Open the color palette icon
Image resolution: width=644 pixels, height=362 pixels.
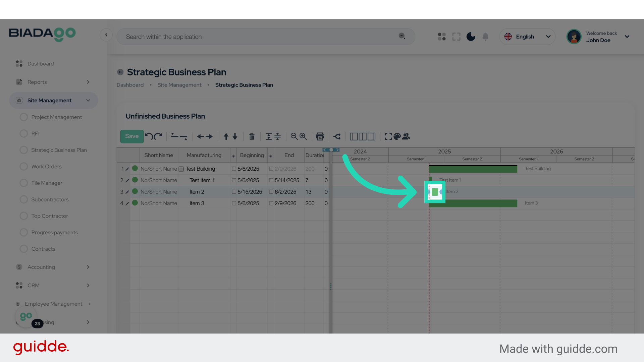click(x=397, y=136)
